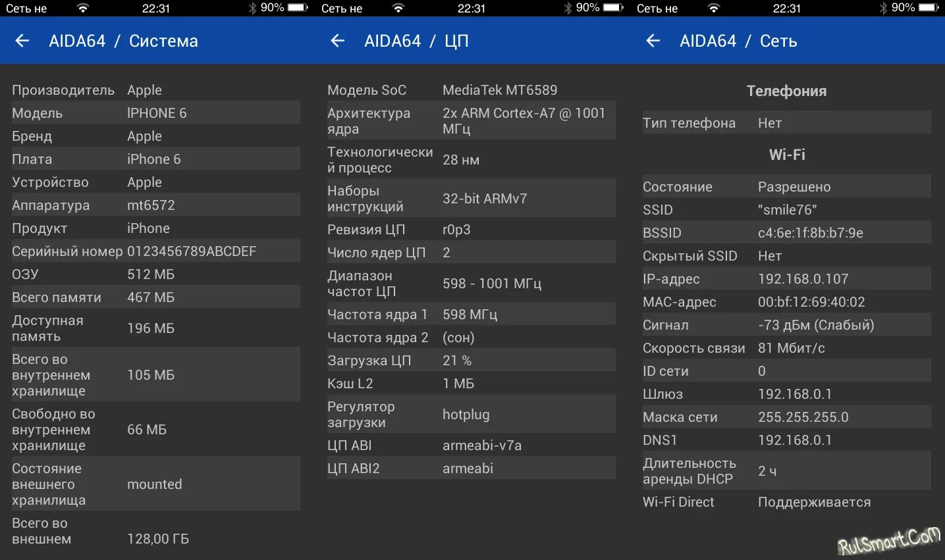Select the Продукт row showing iPhone
Viewport: 945px width, 560px height.
click(156, 228)
